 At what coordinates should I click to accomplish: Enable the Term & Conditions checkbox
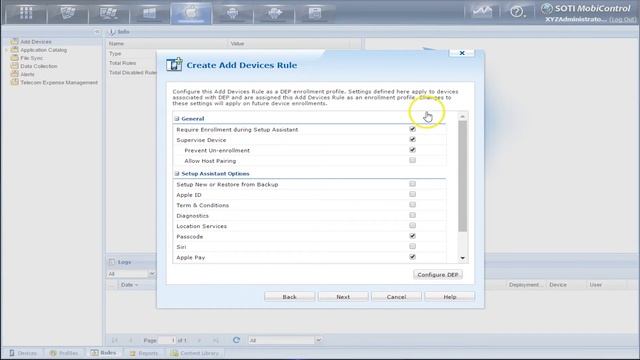pyautogui.click(x=413, y=205)
